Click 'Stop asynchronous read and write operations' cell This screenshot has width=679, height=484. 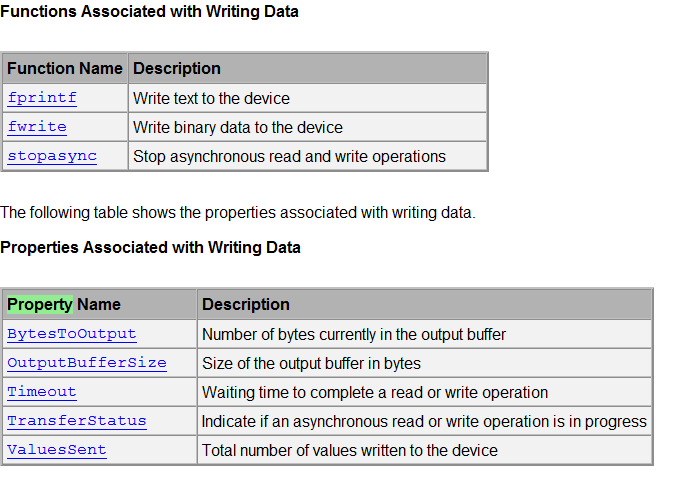click(289, 156)
